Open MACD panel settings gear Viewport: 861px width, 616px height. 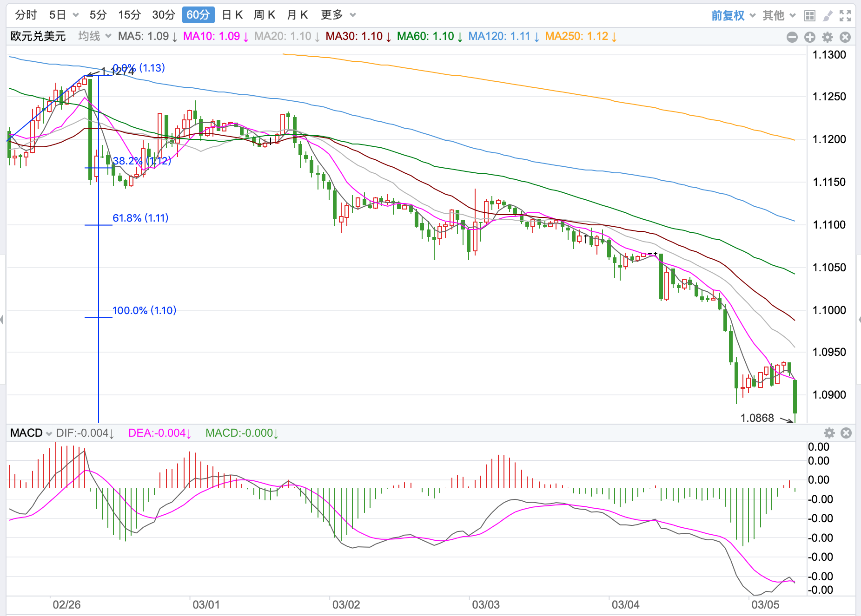click(829, 433)
